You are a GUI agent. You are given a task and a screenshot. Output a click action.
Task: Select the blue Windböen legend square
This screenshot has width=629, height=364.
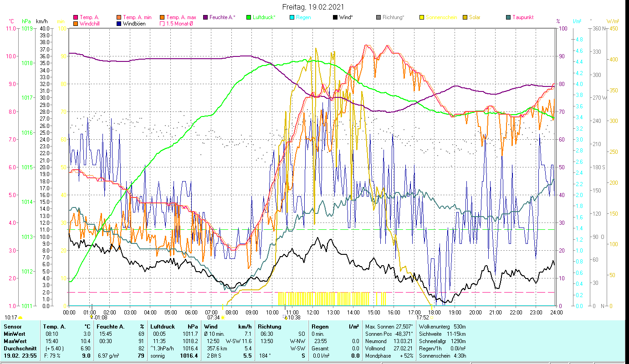(x=119, y=24)
